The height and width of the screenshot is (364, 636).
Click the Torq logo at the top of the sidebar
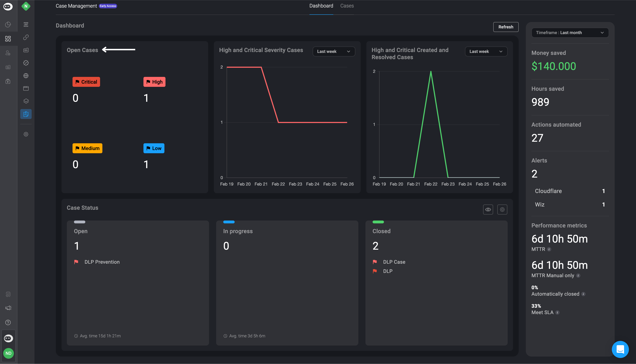8,7
